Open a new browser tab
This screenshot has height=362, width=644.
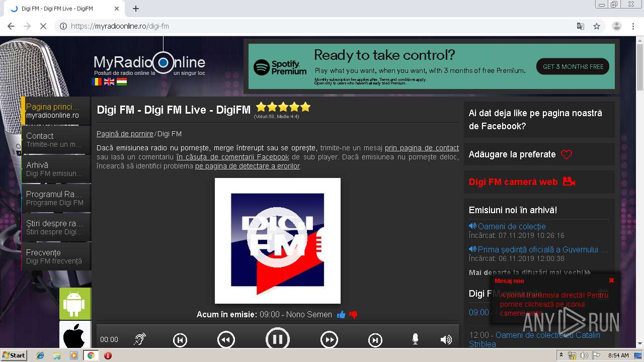(136, 9)
